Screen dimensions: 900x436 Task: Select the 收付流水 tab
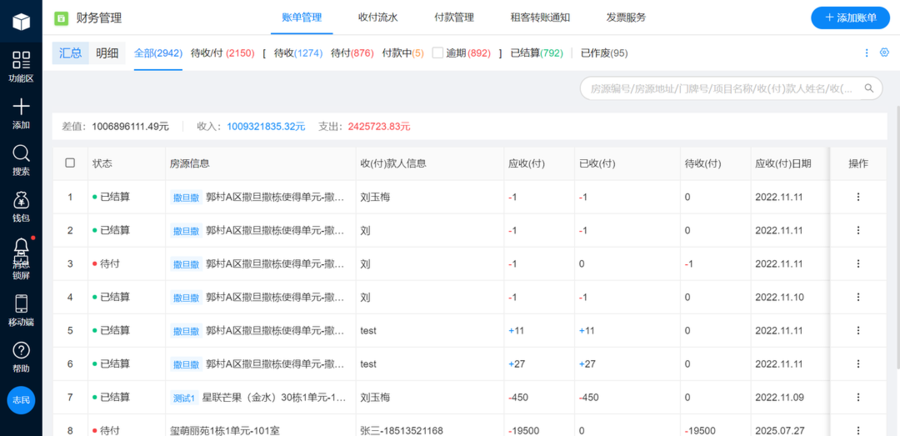(x=378, y=17)
